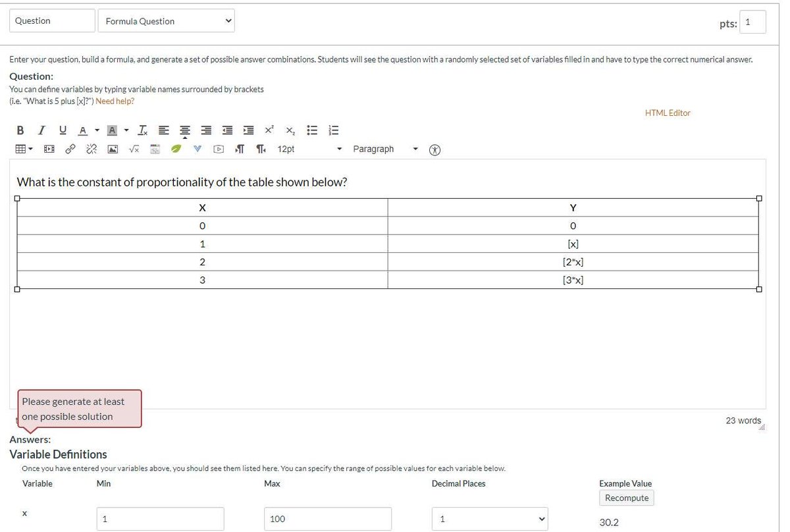Click the blue V toolbar icon
Viewport: 790px width, 532px height.
click(x=197, y=149)
